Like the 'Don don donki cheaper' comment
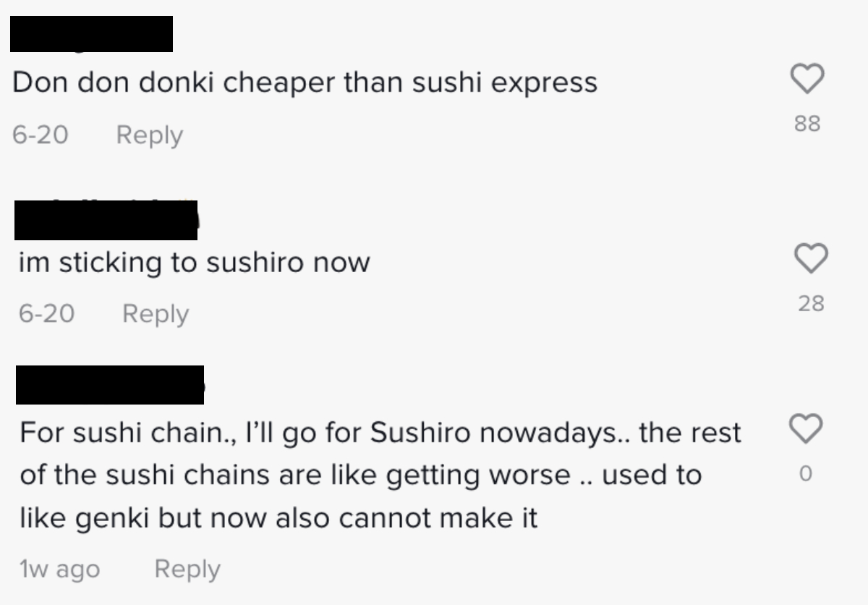Screen dimensions: 868x605 tap(807, 79)
